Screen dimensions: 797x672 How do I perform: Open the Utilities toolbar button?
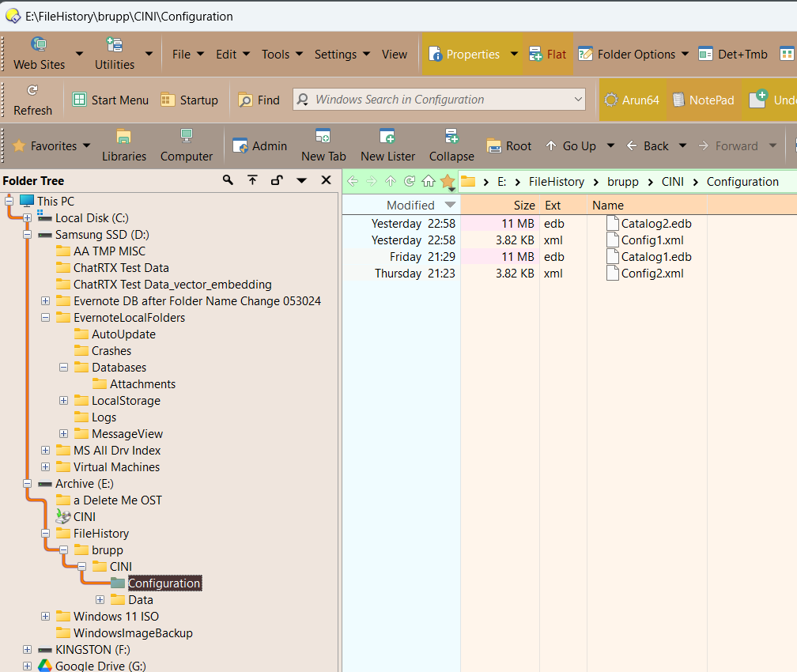pyautogui.click(x=115, y=54)
